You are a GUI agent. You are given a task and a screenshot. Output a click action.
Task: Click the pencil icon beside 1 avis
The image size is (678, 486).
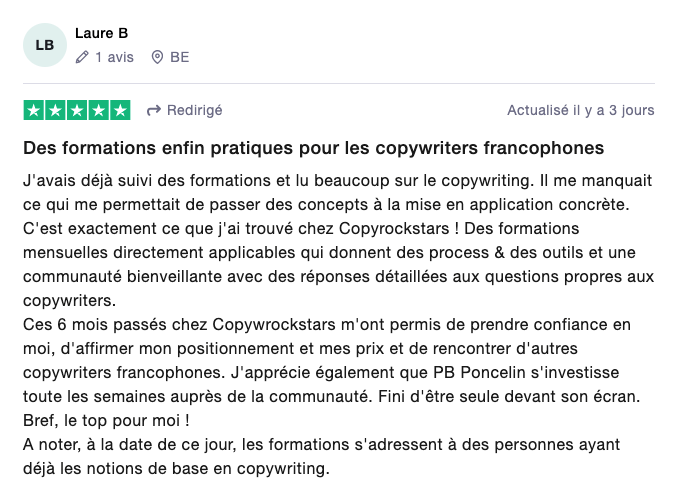[x=82, y=57]
